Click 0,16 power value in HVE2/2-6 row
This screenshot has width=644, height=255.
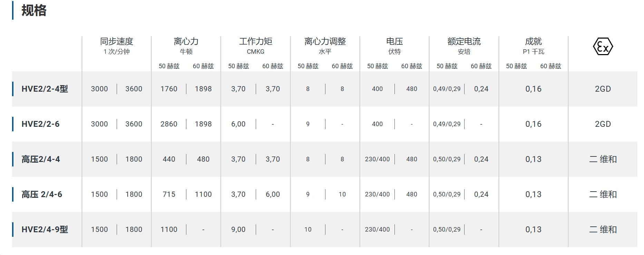[x=534, y=124]
